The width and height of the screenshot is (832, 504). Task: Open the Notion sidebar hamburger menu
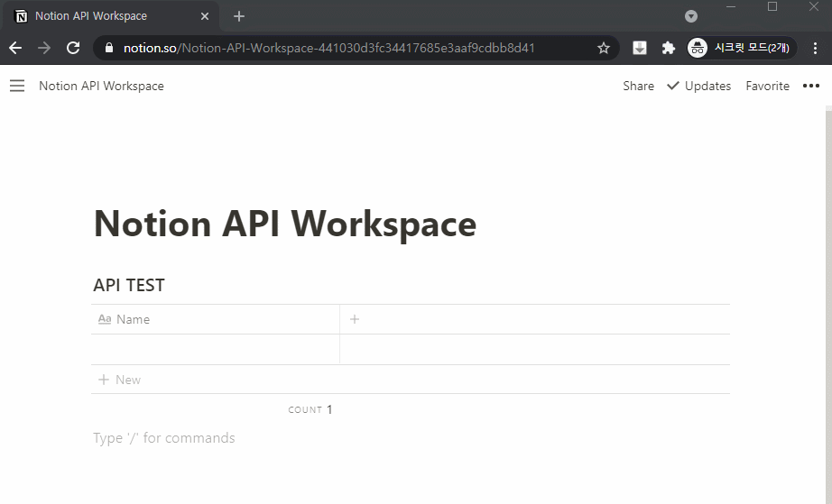pyautogui.click(x=17, y=86)
